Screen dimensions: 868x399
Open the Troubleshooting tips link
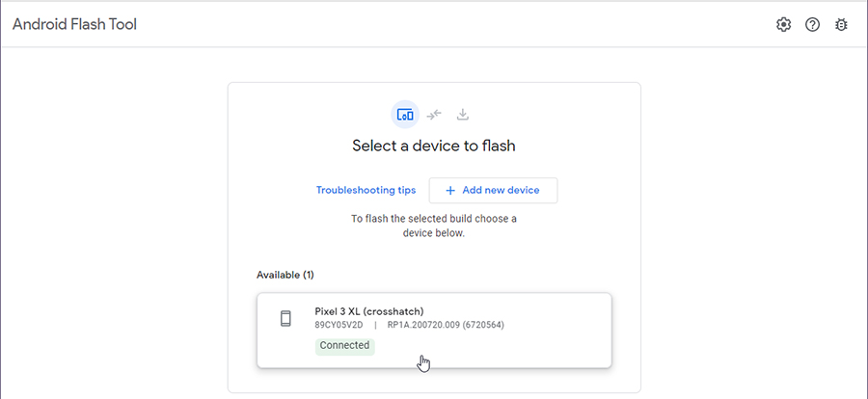coord(366,191)
